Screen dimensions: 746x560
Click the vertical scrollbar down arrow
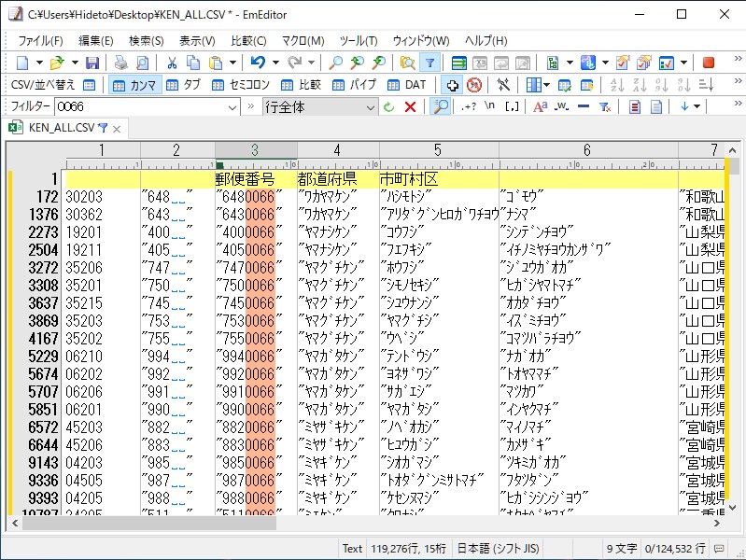pyautogui.click(x=733, y=508)
